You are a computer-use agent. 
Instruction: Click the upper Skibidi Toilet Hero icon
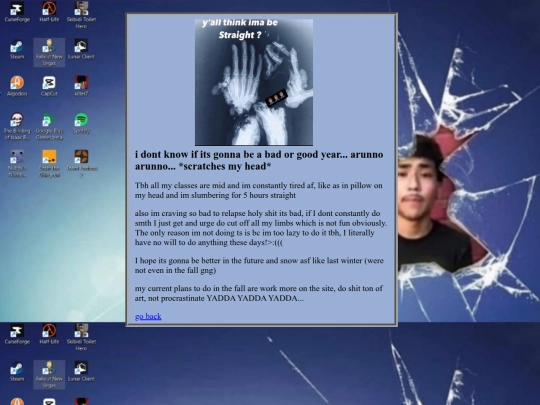click(81, 15)
